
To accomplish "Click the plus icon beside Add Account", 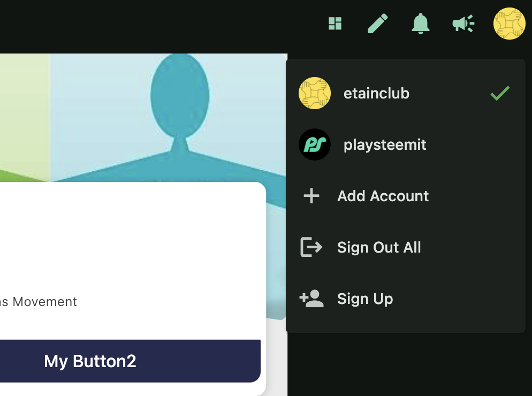I will tap(311, 196).
